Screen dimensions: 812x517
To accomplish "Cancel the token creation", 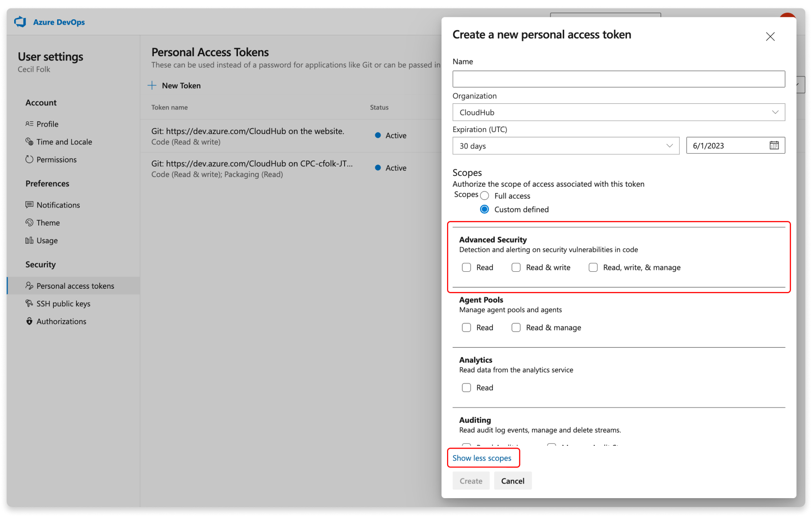I will (x=513, y=481).
